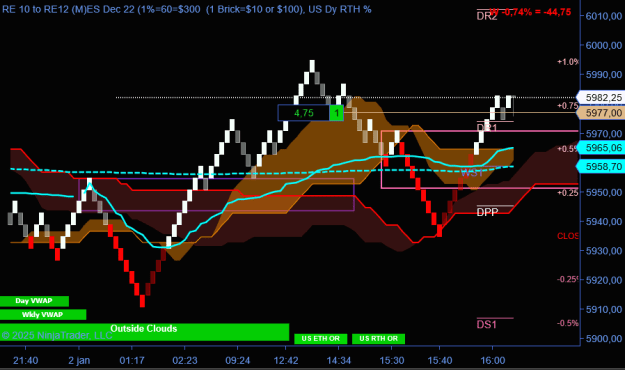Viewport: 625px width, 370px height.
Task: Click the 6010,00 price axis label
Action: (x=604, y=16)
